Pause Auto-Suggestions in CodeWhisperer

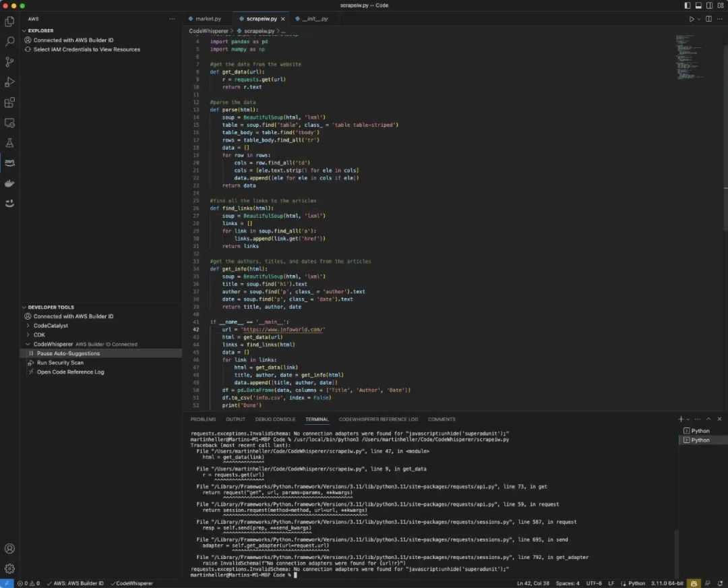point(68,353)
